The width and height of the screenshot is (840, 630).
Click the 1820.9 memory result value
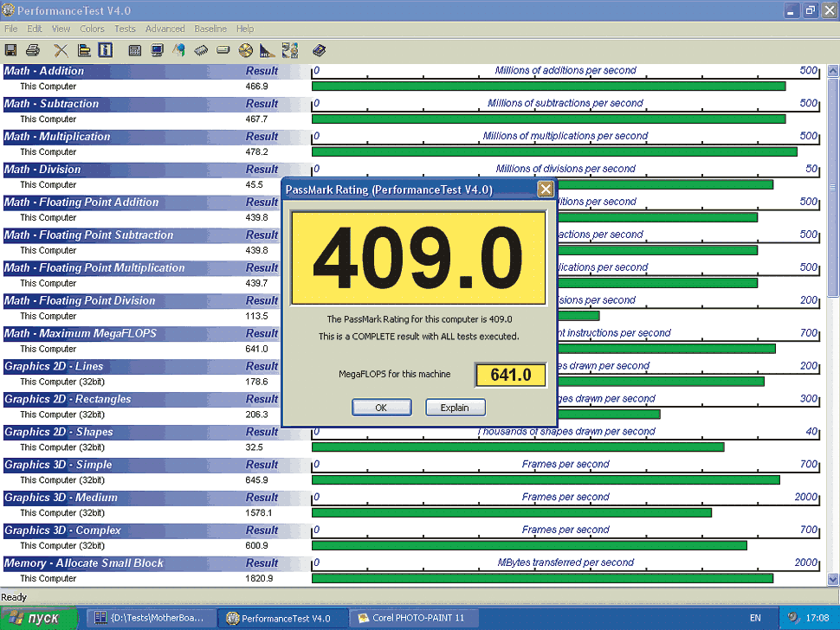click(x=259, y=579)
